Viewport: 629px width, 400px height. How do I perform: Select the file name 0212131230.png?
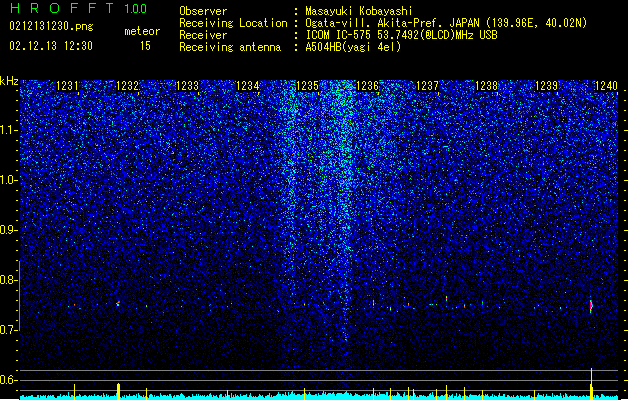point(51,27)
